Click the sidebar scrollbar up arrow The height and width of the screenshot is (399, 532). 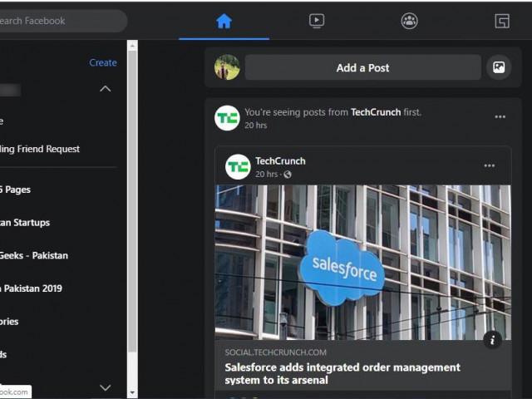click(x=132, y=46)
